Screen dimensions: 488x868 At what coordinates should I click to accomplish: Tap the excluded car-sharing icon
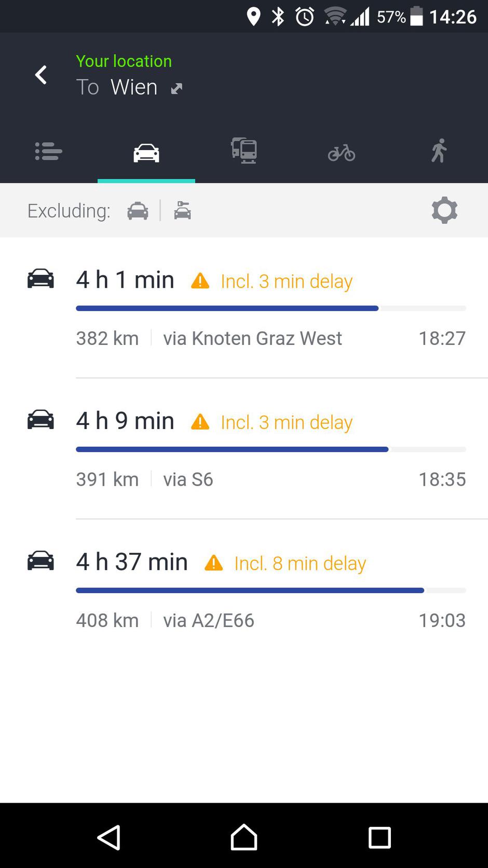(x=182, y=211)
